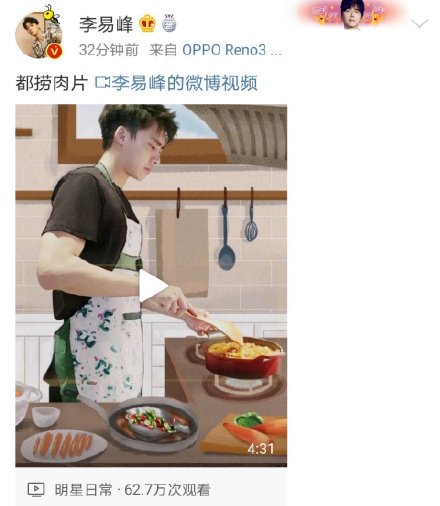
Task: Open the 李易峰的微博视频 link
Action: [184, 83]
